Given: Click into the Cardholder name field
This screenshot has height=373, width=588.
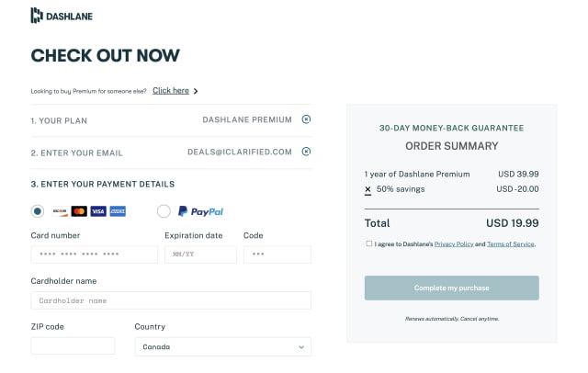Looking at the screenshot, I should pos(171,300).
